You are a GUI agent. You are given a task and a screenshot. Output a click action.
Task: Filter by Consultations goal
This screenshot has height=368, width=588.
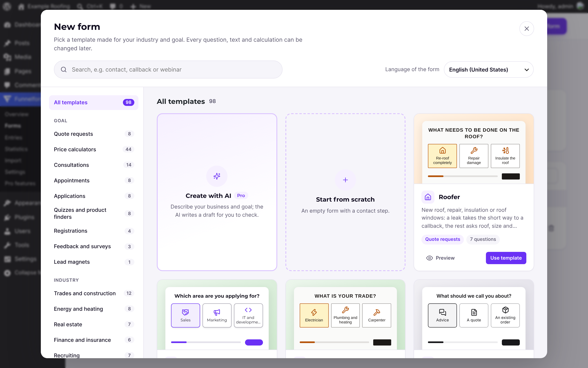pyautogui.click(x=94, y=165)
